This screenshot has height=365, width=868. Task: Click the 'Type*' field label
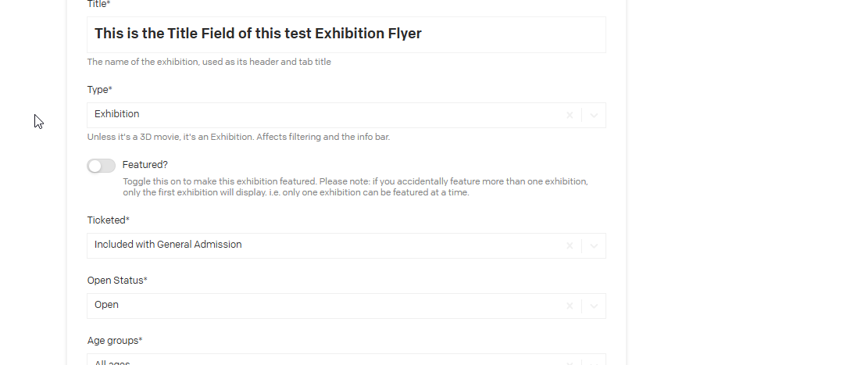(100, 90)
